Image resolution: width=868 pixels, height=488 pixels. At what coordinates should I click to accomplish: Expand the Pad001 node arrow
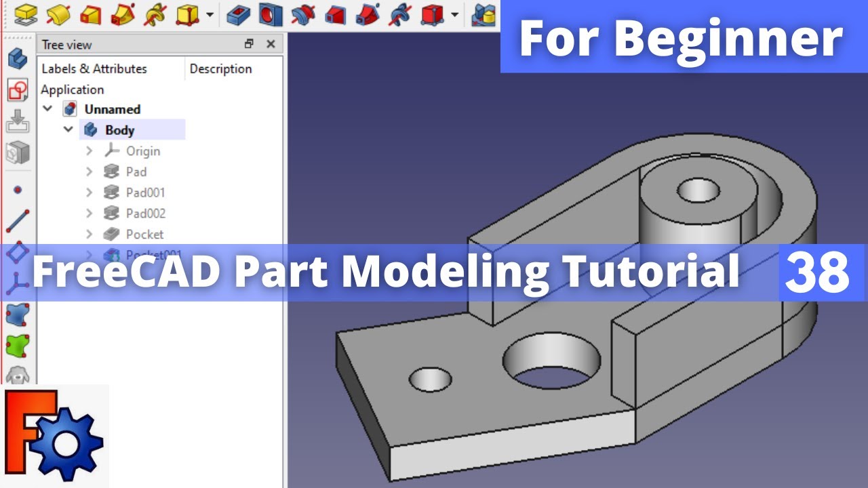(x=89, y=192)
